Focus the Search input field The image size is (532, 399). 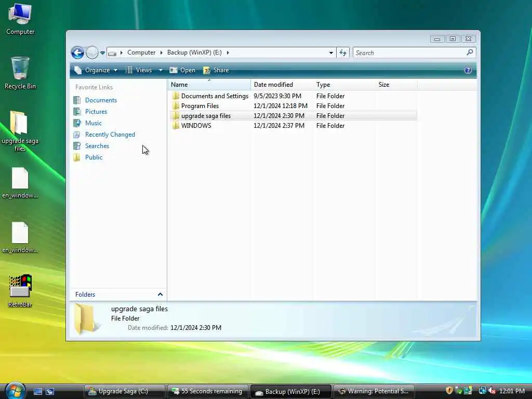point(409,53)
